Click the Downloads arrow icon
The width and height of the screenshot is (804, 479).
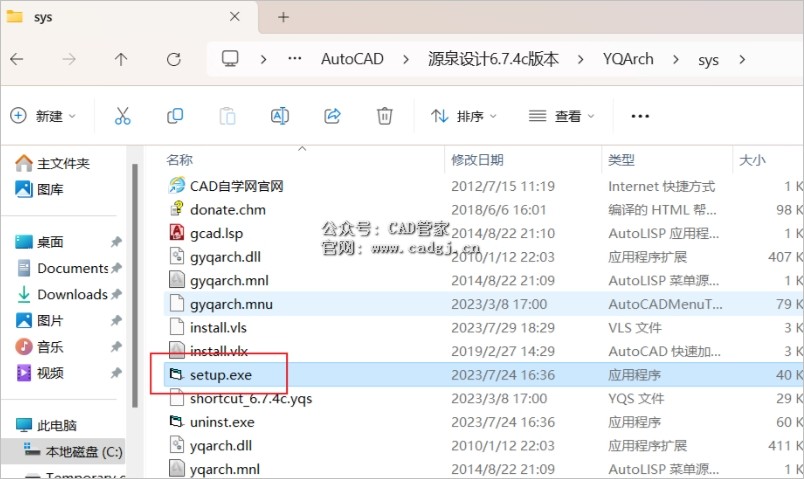[24, 294]
